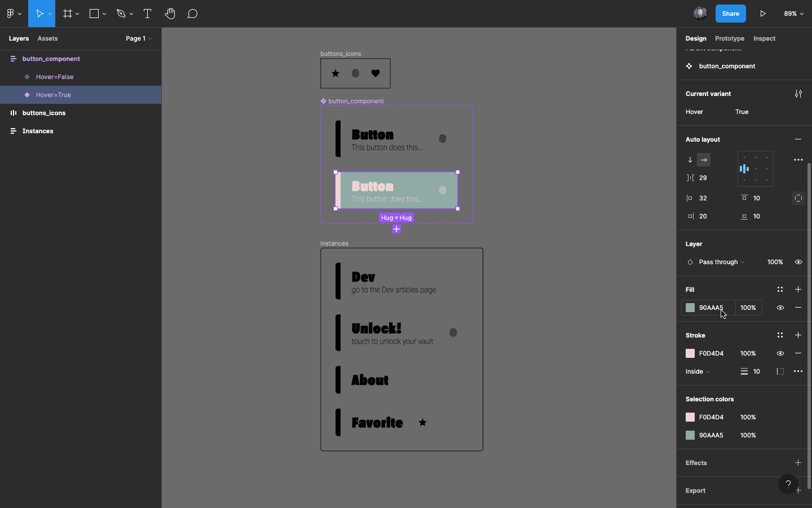Open F0D4D4 swatch in Selection colors
Viewport: 812px width, 508px height.
click(690, 417)
